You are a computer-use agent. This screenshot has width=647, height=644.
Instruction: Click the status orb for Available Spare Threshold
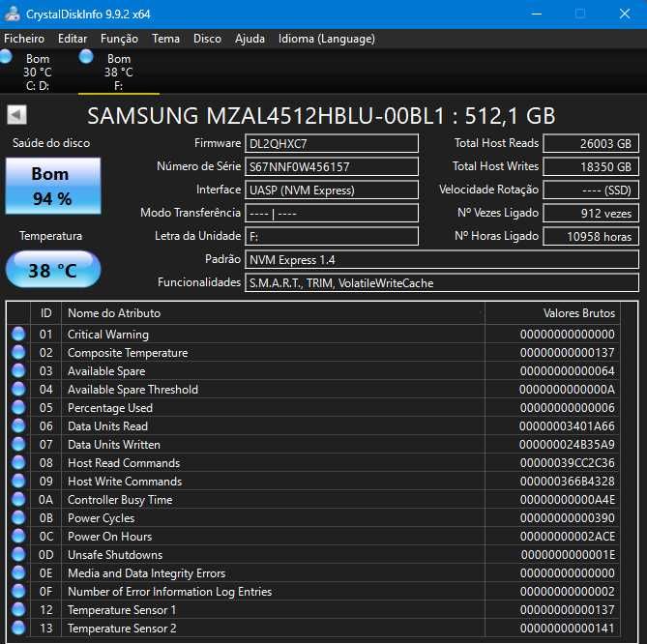[x=18, y=389]
